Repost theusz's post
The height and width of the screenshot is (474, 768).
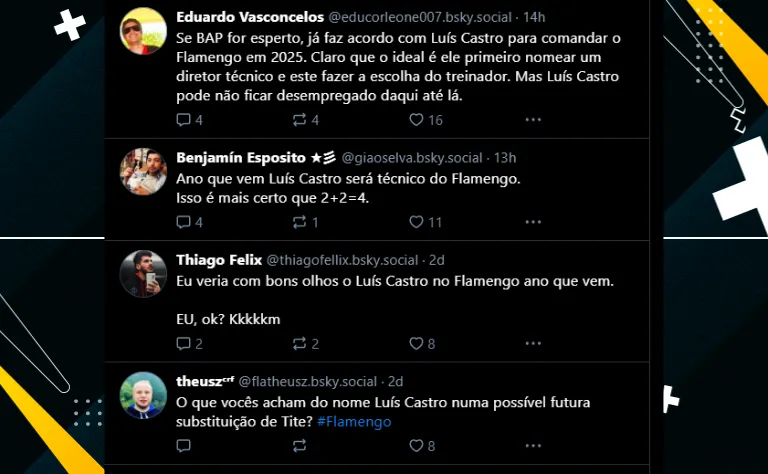pos(299,446)
